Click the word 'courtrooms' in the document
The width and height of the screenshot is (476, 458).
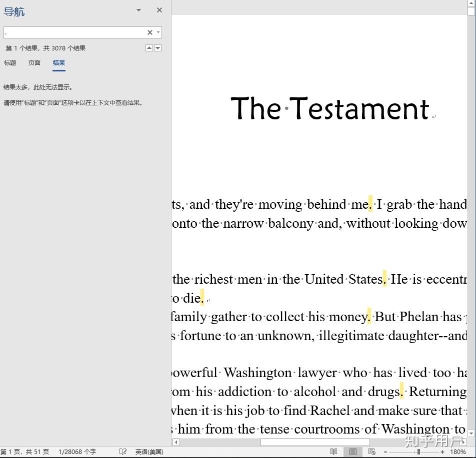[x=327, y=429]
